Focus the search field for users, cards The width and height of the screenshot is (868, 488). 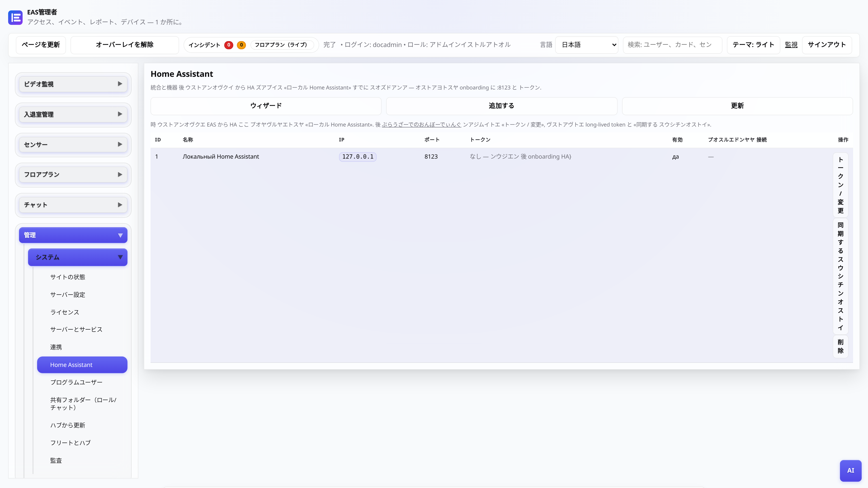(672, 45)
